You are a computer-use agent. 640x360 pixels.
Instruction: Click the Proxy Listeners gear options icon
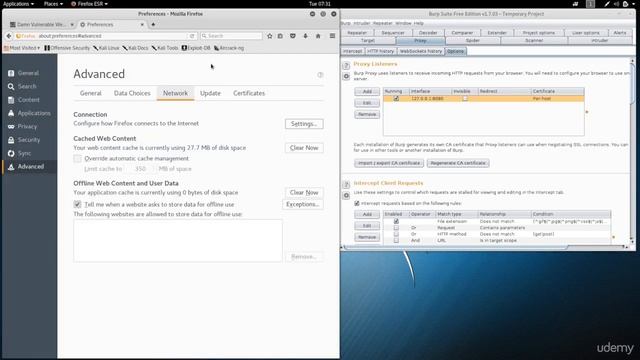[346, 76]
